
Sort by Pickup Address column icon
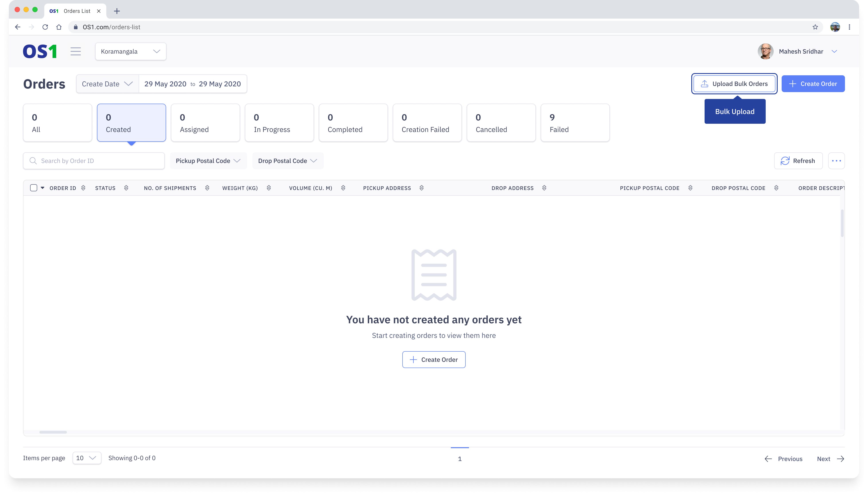421,188
